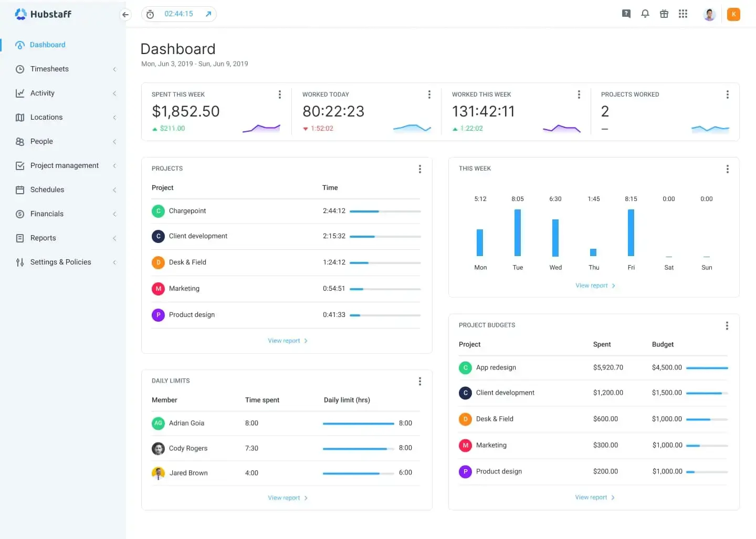Click the orange K workspace badge
Image resolution: width=756 pixels, height=539 pixels.
point(733,14)
